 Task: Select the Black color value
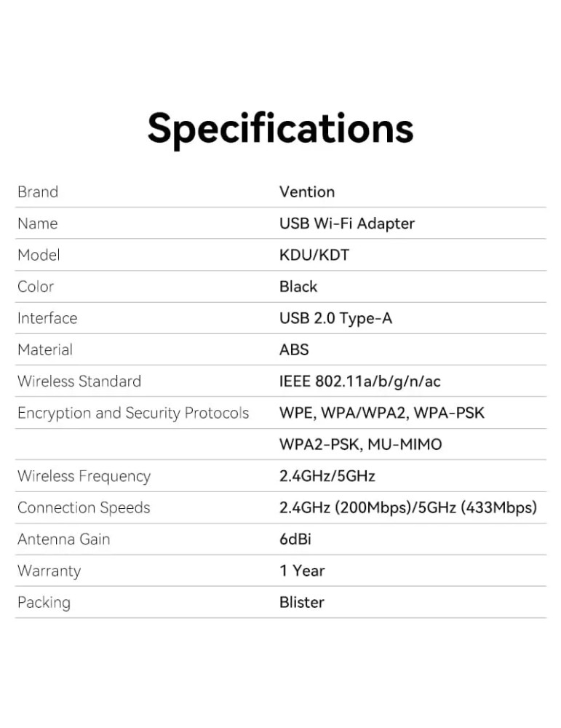298,287
